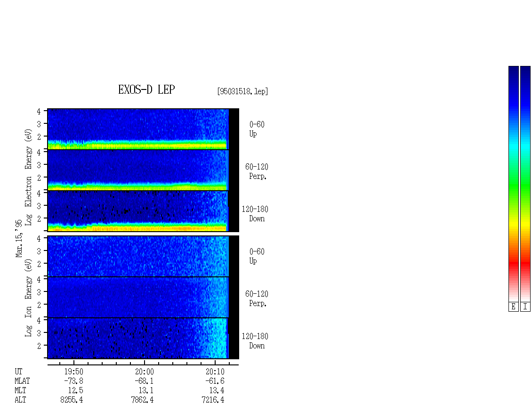
Task: Click the Mar. 15, '95 date label
Action: click(x=19, y=238)
